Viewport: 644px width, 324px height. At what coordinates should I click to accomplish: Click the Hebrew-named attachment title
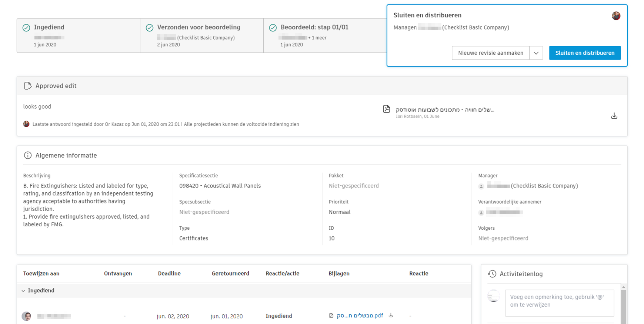coord(445,109)
